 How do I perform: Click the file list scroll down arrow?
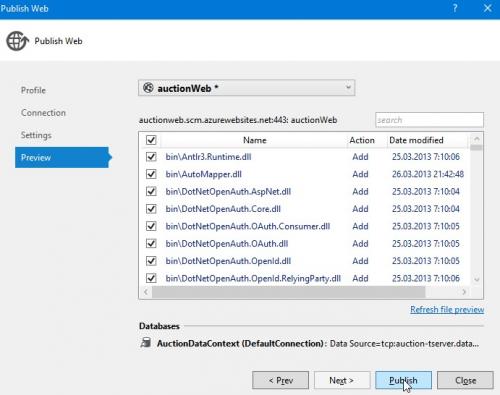[x=477, y=280]
